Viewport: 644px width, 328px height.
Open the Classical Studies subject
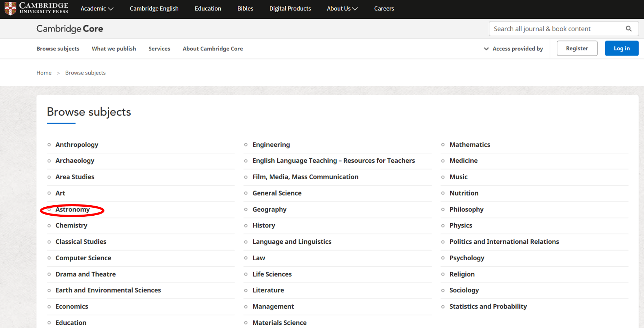pos(81,242)
